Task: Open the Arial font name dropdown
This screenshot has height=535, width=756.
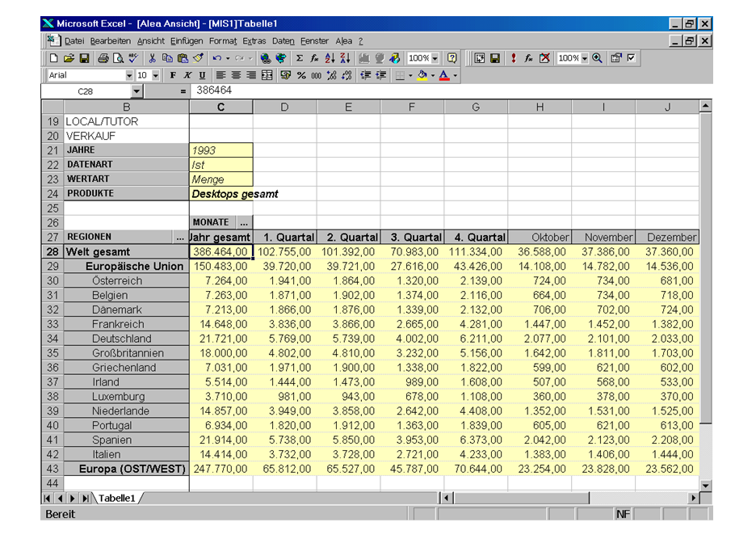Action: 128,75
